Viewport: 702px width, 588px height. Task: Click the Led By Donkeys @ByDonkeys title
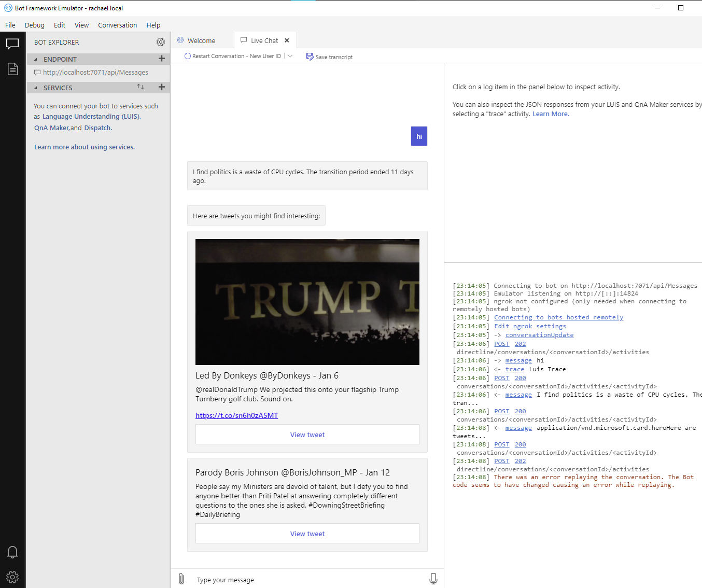coord(266,375)
